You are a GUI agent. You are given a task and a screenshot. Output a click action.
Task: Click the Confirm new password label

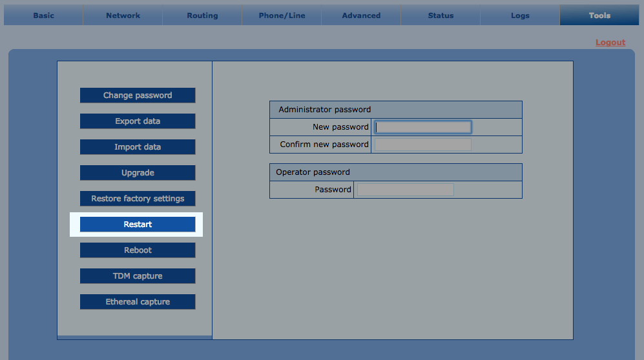point(324,145)
